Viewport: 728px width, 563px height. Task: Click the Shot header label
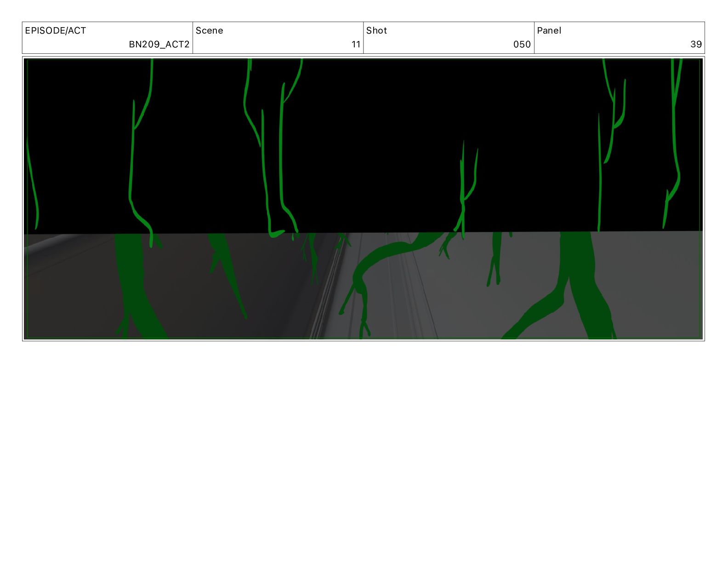376,30
